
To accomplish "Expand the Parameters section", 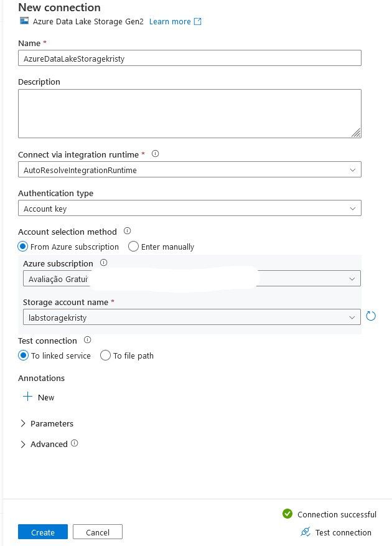I will pos(23,423).
